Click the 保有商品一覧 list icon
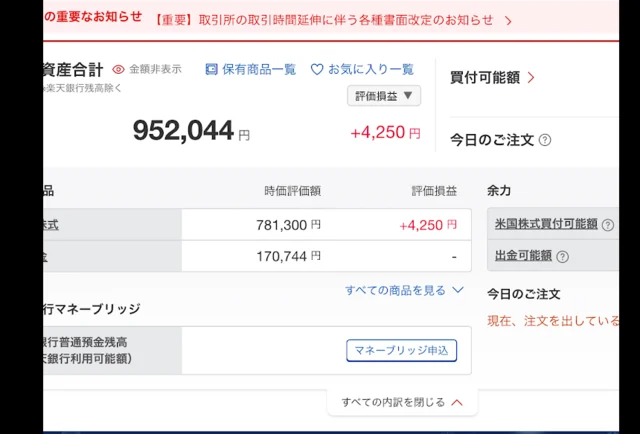640x434 pixels. tap(211, 69)
